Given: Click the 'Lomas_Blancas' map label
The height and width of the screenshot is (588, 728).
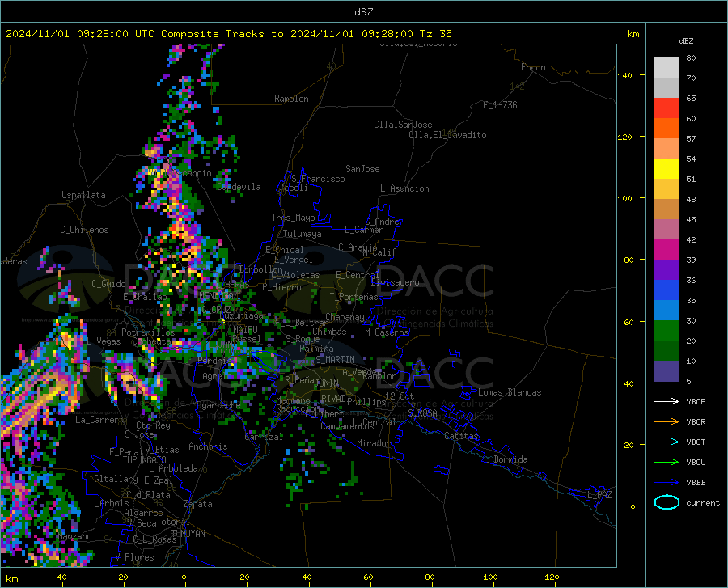Looking at the screenshot, I should (x=510, y=392).
